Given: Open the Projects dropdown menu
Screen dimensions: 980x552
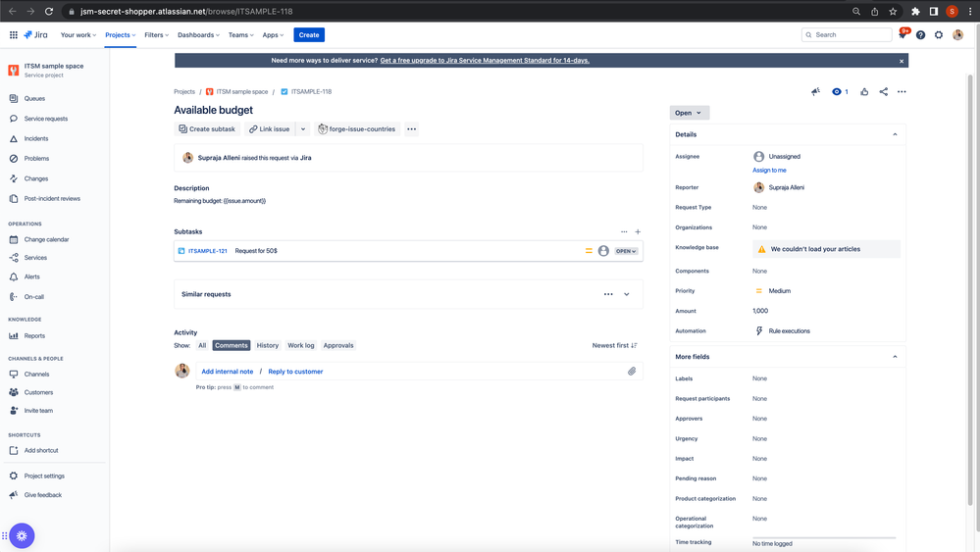Looking at the screenshot, I should click(120, 35).
